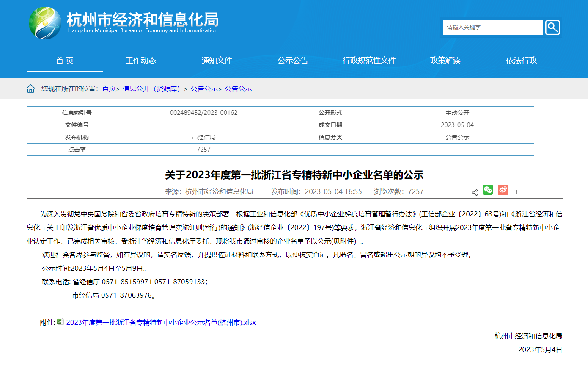The width and height of the screenshot is (588, 371).
Task: Share the article via the WeChat icon
Action: pos(488,190)
